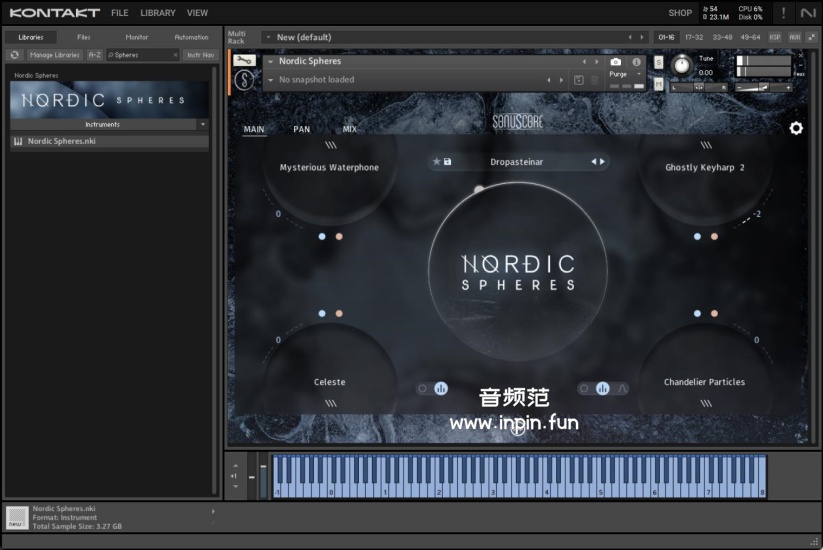823x550 pixels.
Task: Toggle the instrument Mute button
Action: point(658,85)
